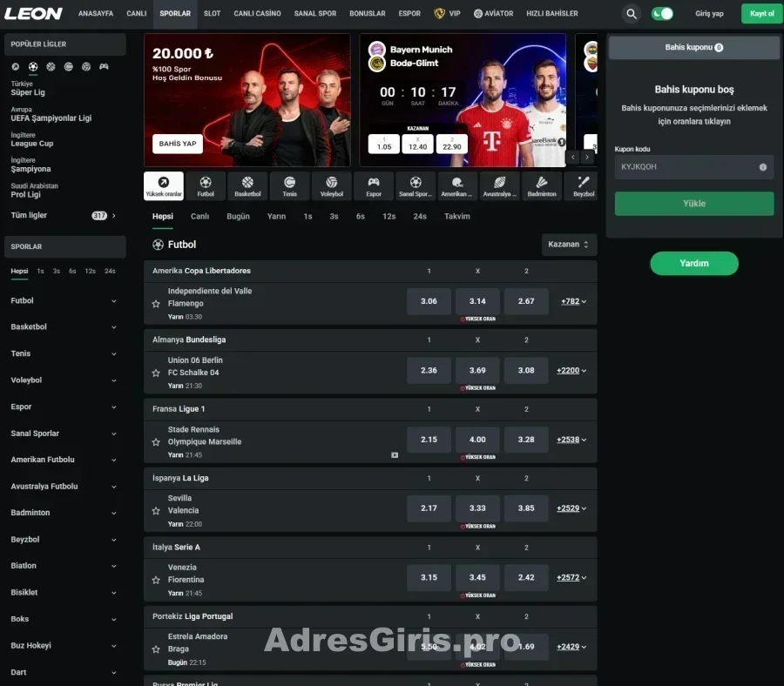The image size is (784, 686).
Task: Click the search magnifier icon
Action: (632, 14)
